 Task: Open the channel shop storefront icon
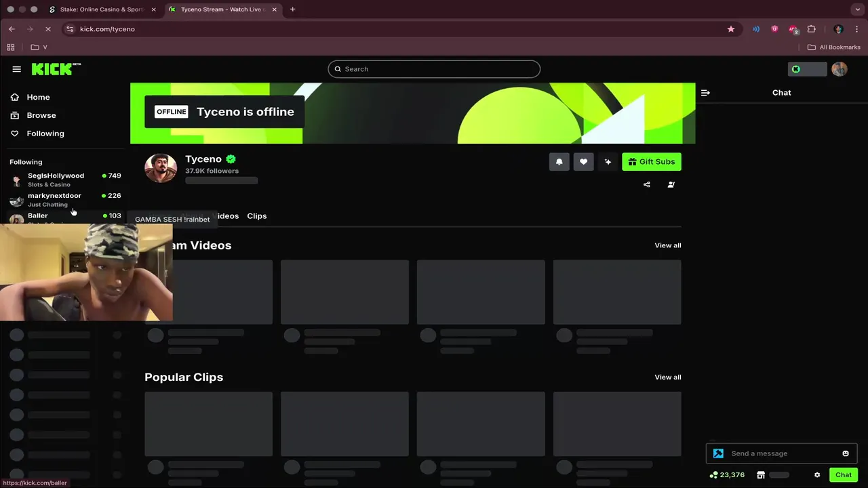[x=761, y=475]
